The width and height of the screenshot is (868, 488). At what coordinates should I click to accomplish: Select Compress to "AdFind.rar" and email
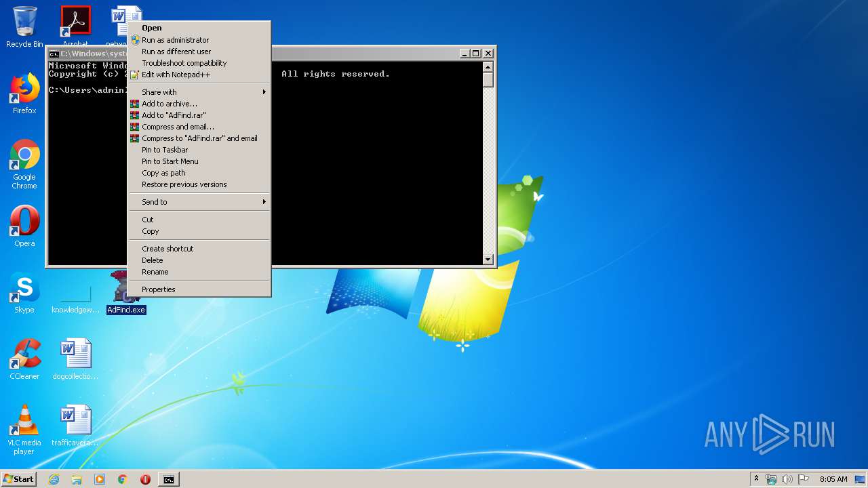pyautogui.click(x=199, y=138)
